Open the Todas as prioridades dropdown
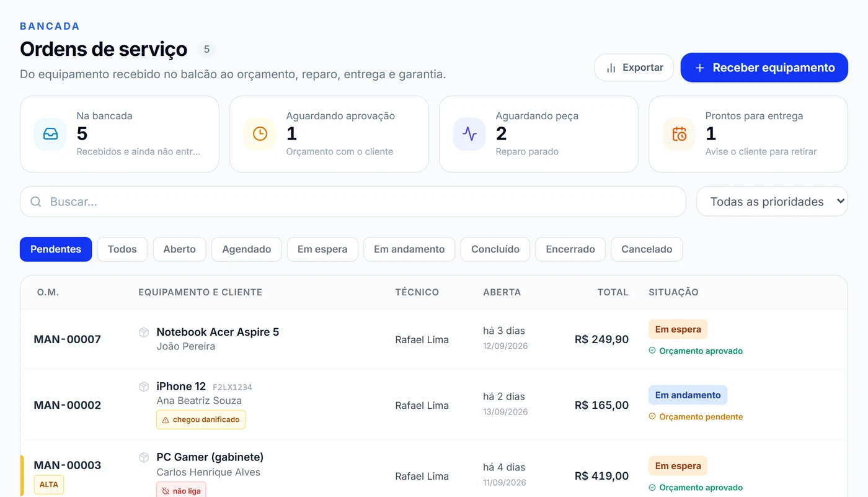Viewport: 868px width, 497px height. pyautogui.click(x=772, y=202)
